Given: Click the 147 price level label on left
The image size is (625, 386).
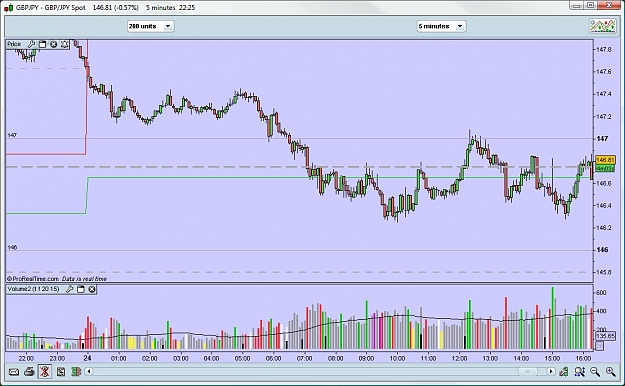Looking at the screenshot, I should pyautogui.click(x=12, y=136).
